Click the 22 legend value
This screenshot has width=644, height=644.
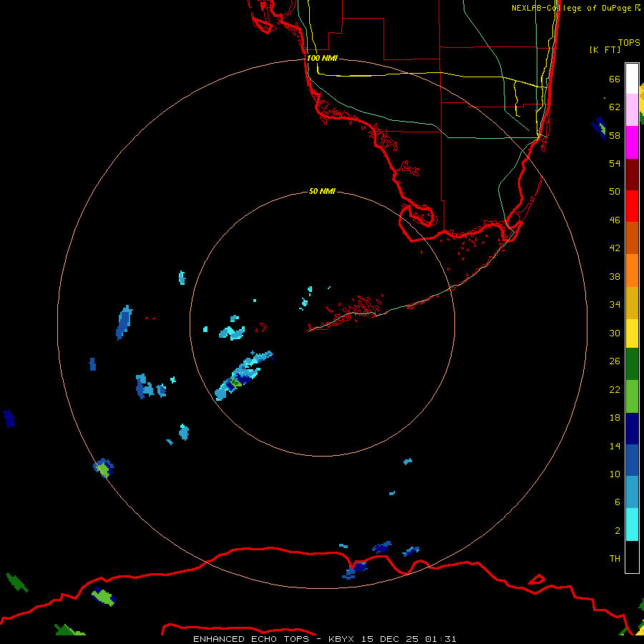[x=615, y=390]
